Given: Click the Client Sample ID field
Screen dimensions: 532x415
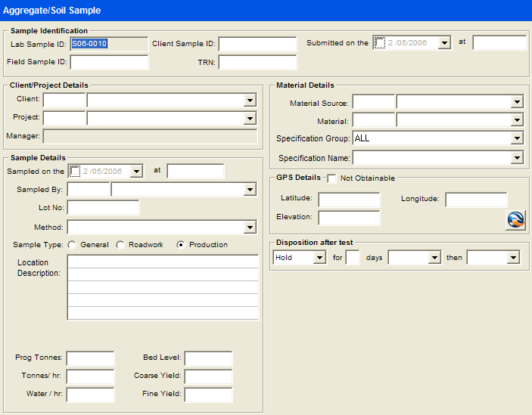Looking at the screenshot, I should click(257, 44).
